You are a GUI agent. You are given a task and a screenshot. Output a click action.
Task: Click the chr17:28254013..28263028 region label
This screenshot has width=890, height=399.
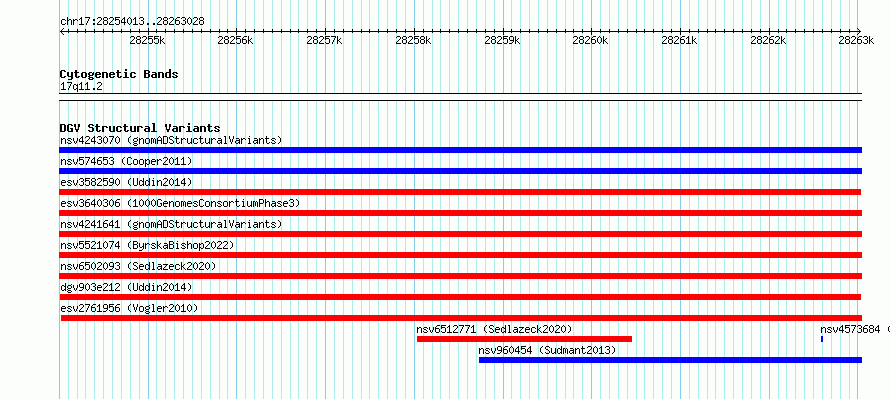coord(132,22)
